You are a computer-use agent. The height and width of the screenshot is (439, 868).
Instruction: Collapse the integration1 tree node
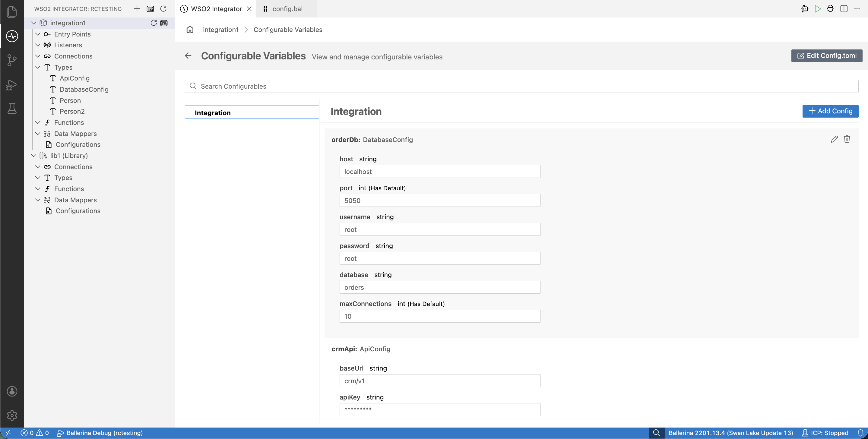click(34, 23)
